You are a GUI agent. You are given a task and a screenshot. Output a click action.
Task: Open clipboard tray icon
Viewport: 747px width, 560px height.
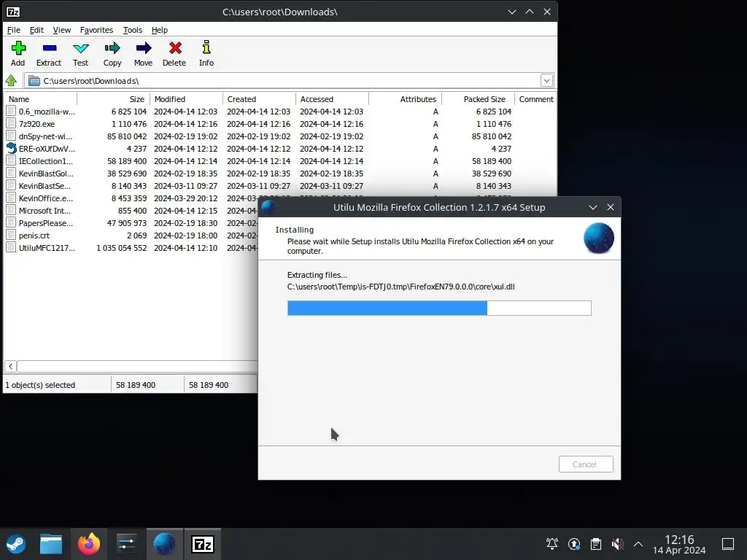[x=595, y=544]
